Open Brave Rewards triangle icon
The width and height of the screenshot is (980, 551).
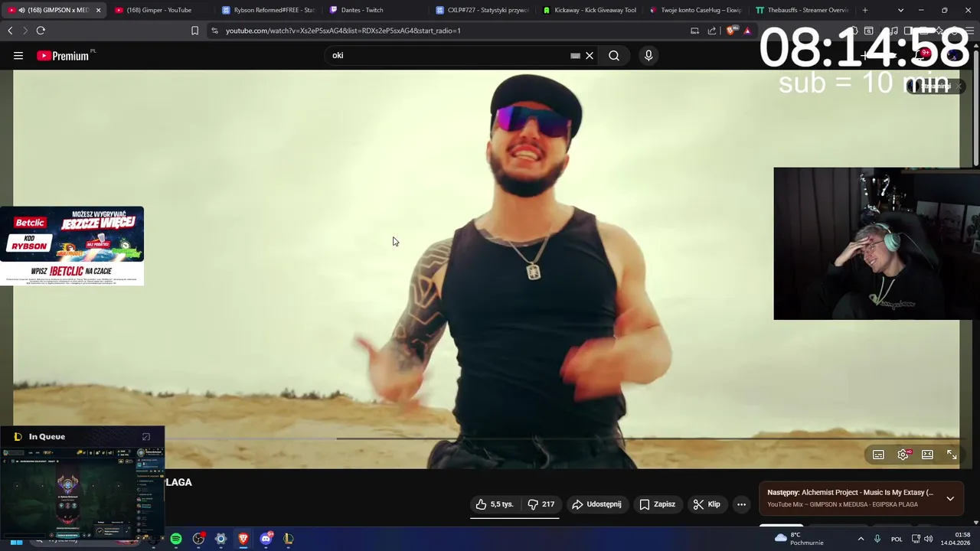[x=747, y=31]
